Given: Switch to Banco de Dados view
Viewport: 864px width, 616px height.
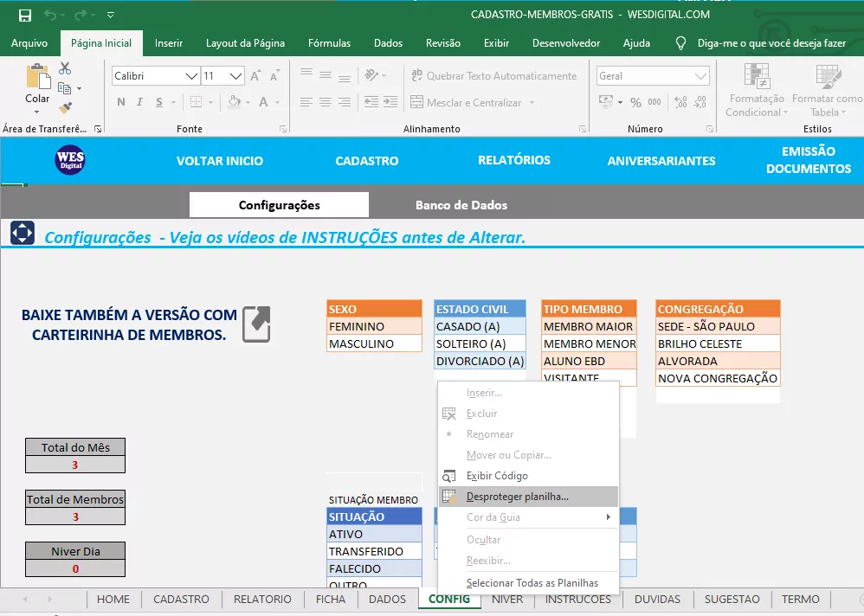Looking at the screenshot, I should (461, 205).
